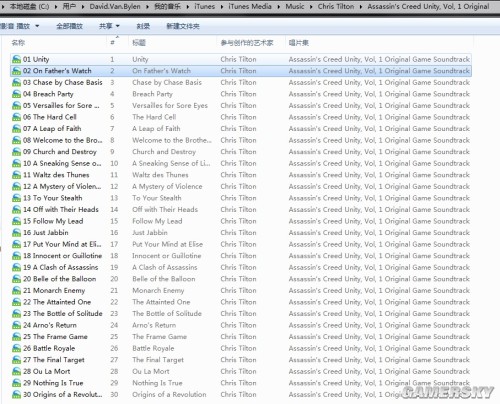
Task: Click the 16 Just Jabbin file icon
Action: click(16, 233)
